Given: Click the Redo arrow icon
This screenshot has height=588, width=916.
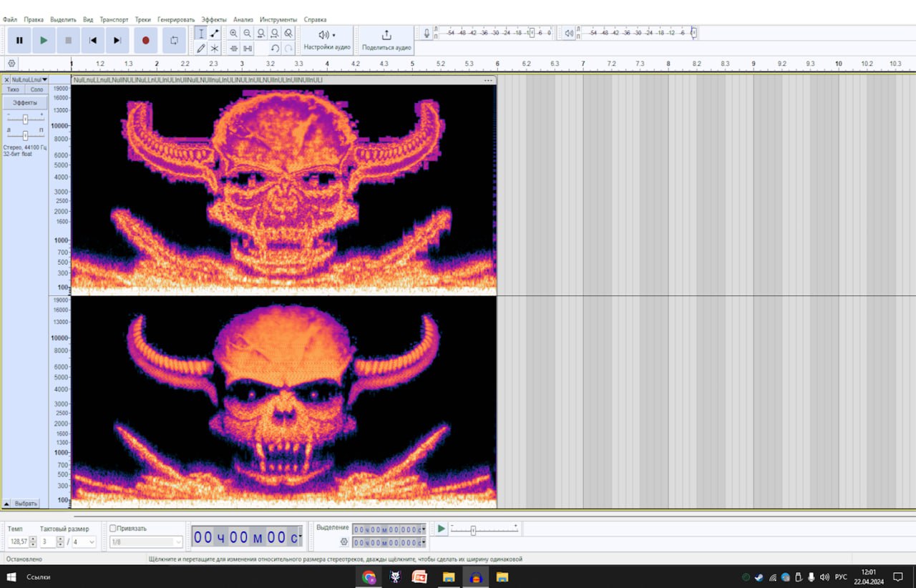Looking at the screenshot, I should 288,49.
